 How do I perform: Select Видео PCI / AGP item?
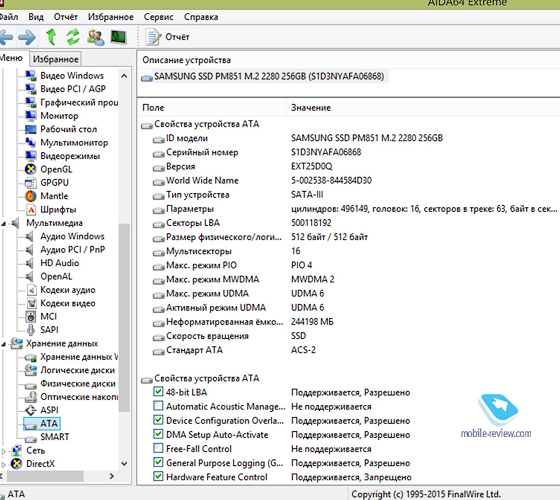point(73,89)
